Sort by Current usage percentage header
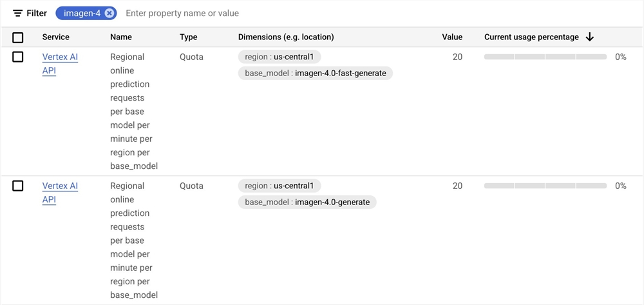This screenshot has width=644, height=305. coord(531,37)
